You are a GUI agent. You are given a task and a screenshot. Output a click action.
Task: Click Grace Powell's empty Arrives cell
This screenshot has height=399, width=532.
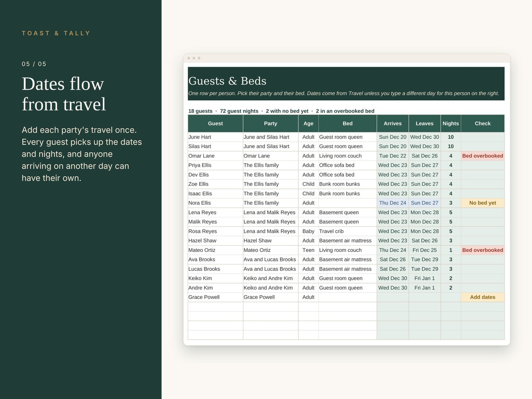point(393,297)
